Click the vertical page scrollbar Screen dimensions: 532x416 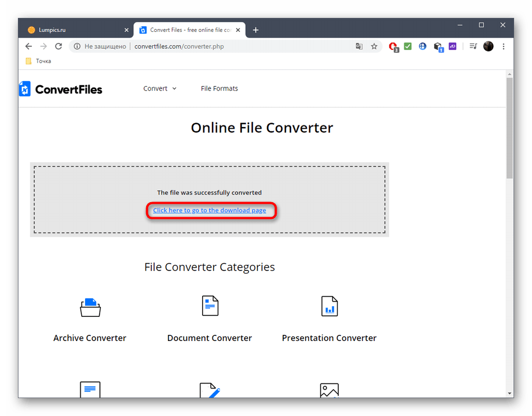(509, 129)
